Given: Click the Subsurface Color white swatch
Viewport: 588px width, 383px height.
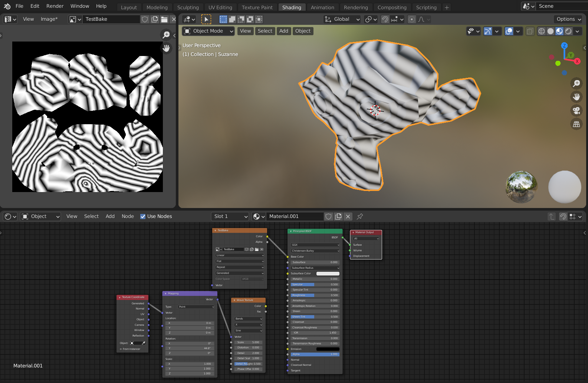Looking at the screenshot, I should point(328,274).
